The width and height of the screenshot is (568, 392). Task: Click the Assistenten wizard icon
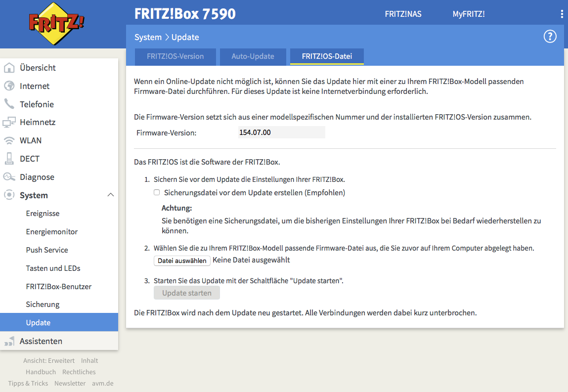(x=9, y=341)
